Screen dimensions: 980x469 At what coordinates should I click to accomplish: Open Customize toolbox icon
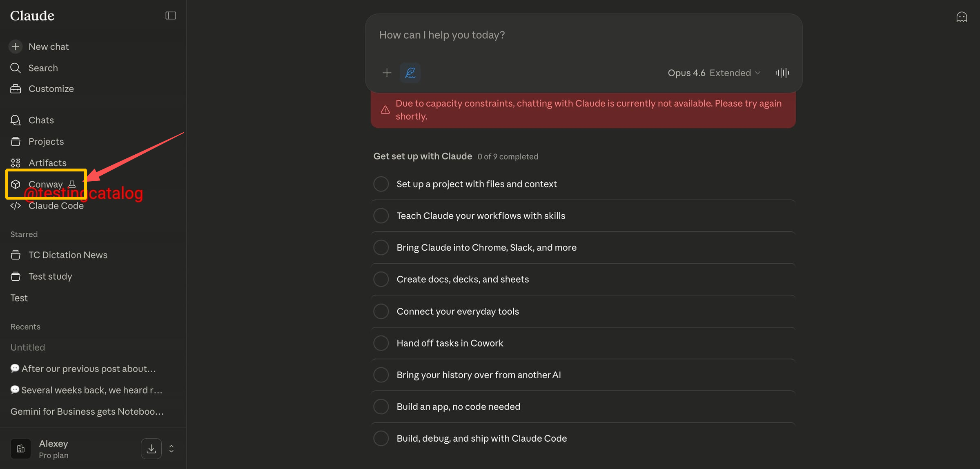point(16,89)
